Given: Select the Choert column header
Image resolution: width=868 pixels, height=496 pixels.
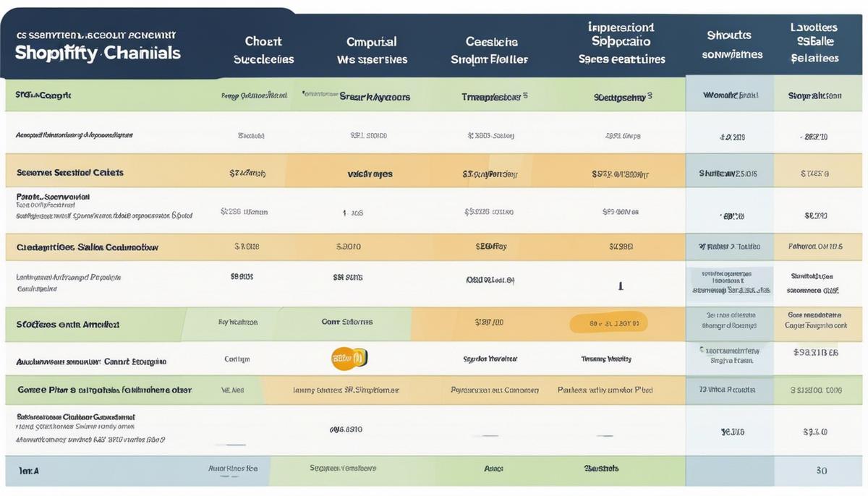Looking at the screenshot, I should [263, 50].
